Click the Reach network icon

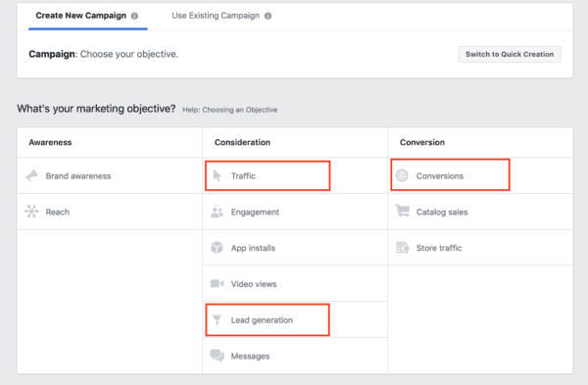31,212
